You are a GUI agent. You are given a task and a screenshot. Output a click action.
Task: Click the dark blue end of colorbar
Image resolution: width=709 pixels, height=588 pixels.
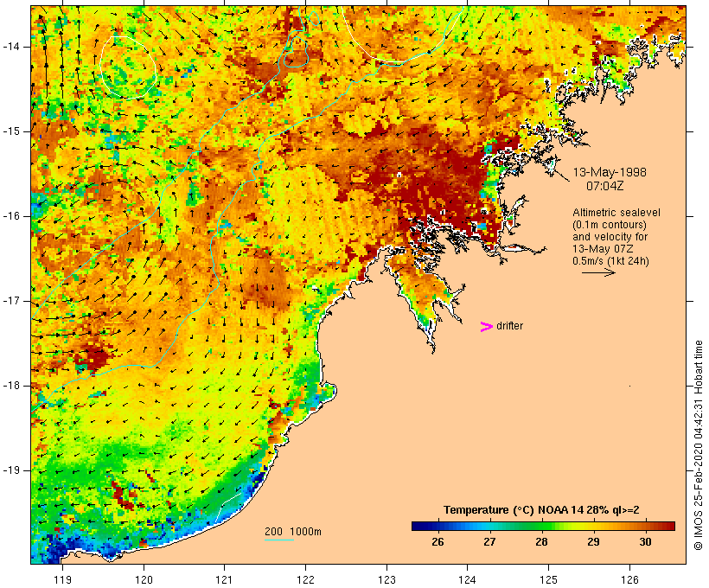pos(418,526)
